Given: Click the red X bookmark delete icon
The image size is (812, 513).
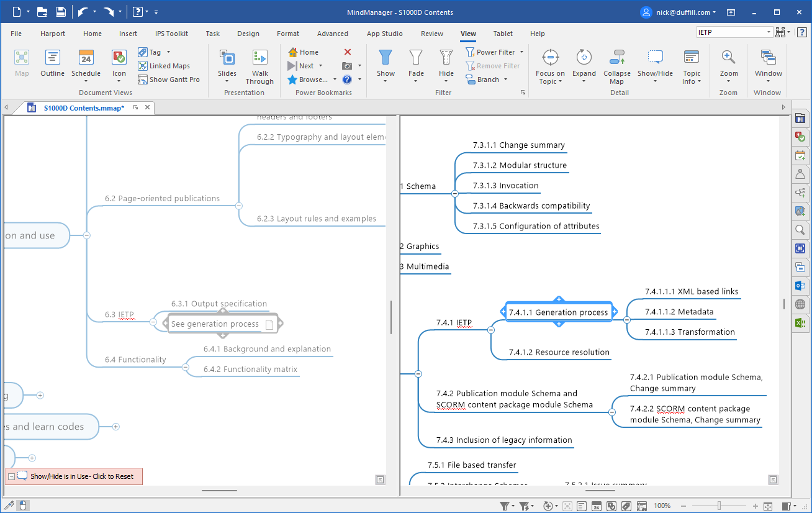Looking at the screenshot, I should coord(348,52).
